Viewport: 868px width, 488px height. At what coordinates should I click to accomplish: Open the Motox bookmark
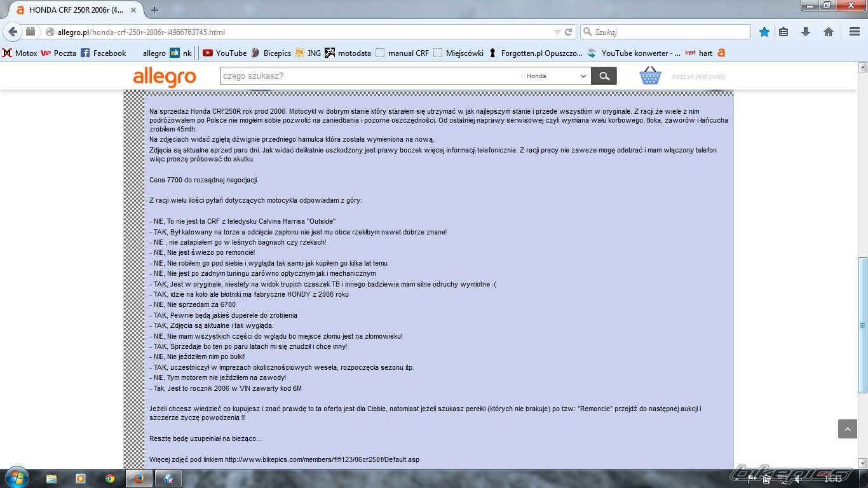point(20,53)
